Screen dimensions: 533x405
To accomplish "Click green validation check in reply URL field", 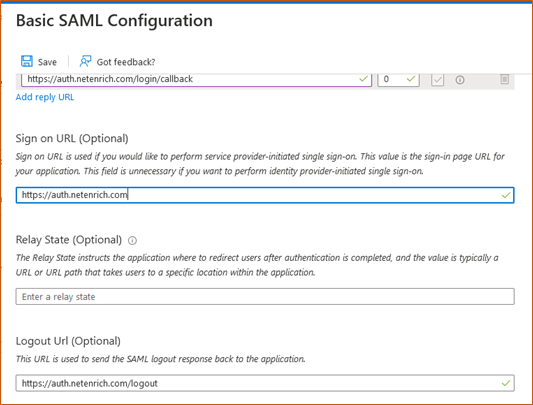I will click(363, 79).
